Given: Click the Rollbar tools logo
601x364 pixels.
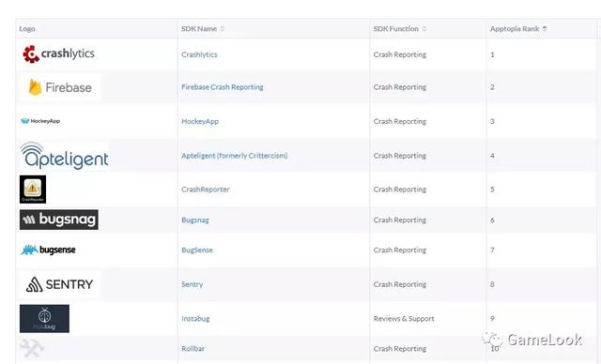Looking at the screenshot, I should click(31, 348).
